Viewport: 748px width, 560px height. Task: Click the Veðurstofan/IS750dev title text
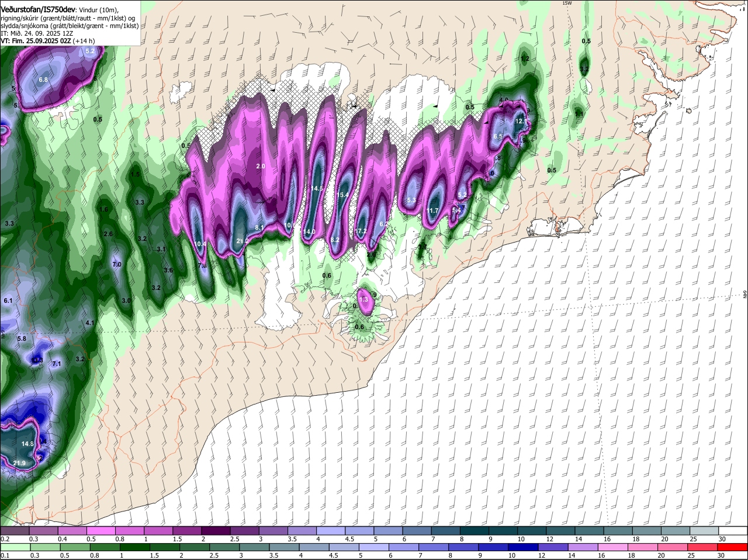click(38, 9)
